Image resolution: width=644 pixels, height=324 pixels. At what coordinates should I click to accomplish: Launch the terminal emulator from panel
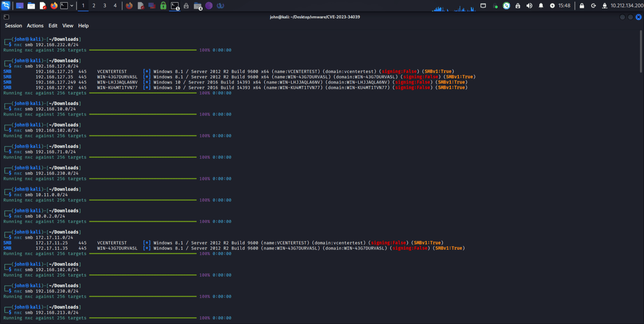64,6
